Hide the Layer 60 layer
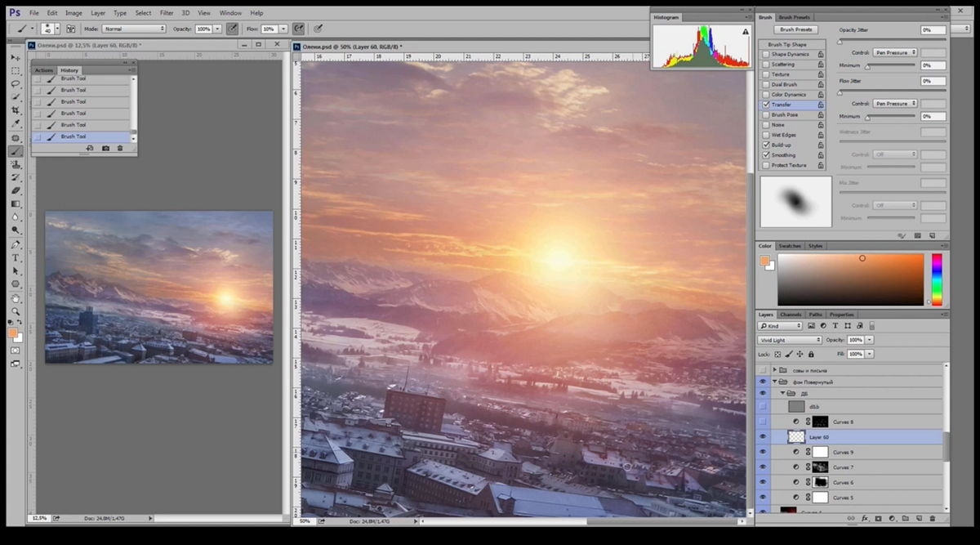This screenshot has width=980, height=545. click(764, 437)
